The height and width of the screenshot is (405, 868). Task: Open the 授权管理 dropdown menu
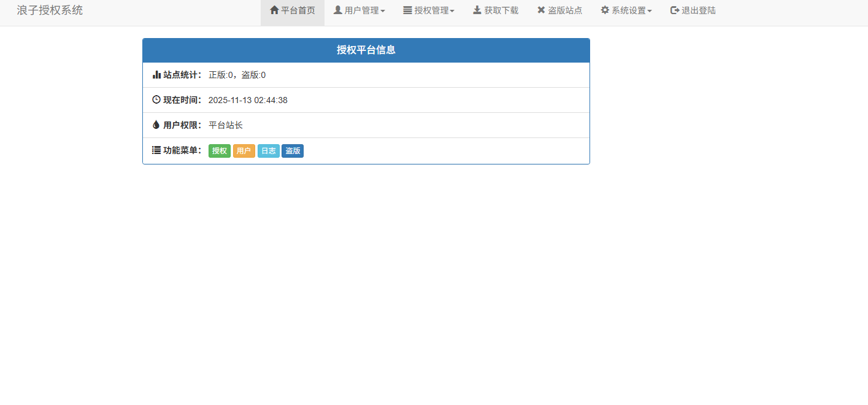[429, 10]
